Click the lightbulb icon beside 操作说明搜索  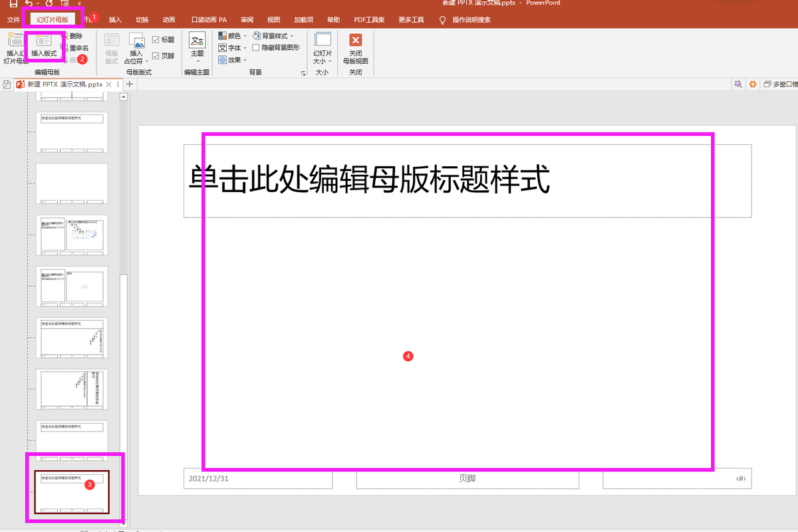(442, 20)
